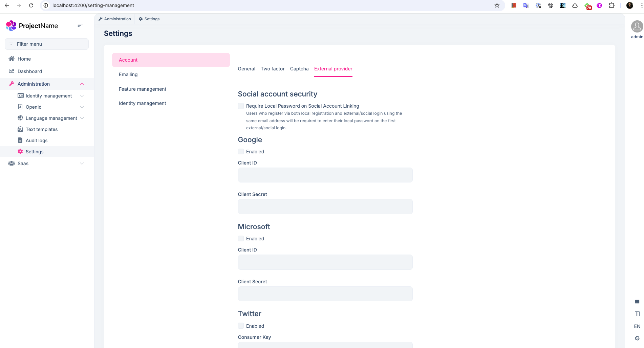Click the Administration wrench icon in sidebar
Viewport: 644px width, 348px height.
(x=12, y=84)
